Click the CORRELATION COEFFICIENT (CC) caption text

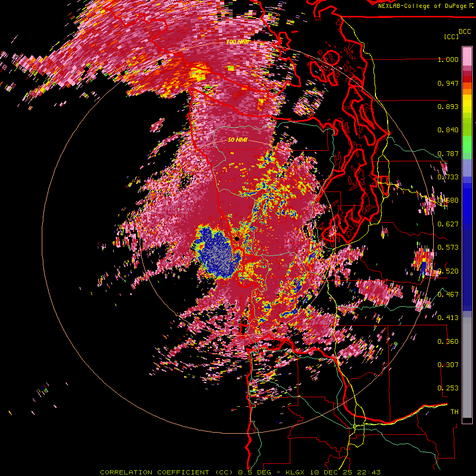pos(167,472)
